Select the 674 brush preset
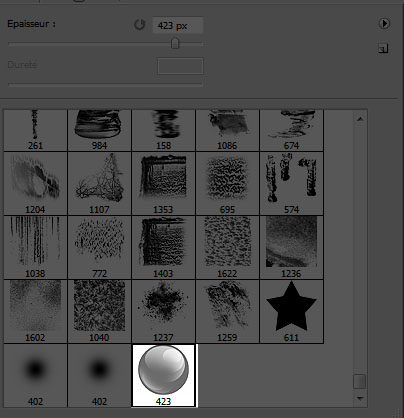This screenshot has width=404, height=418. point(291,130)
